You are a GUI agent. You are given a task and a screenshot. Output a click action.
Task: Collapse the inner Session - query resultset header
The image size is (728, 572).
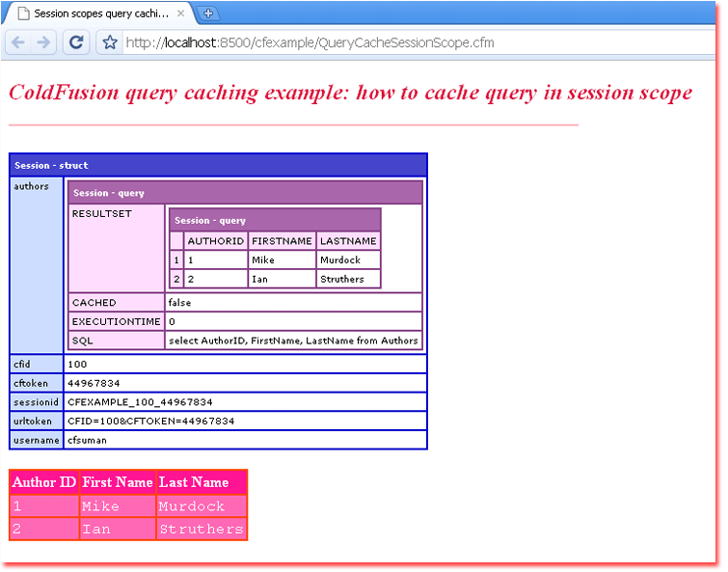point(276,220)
